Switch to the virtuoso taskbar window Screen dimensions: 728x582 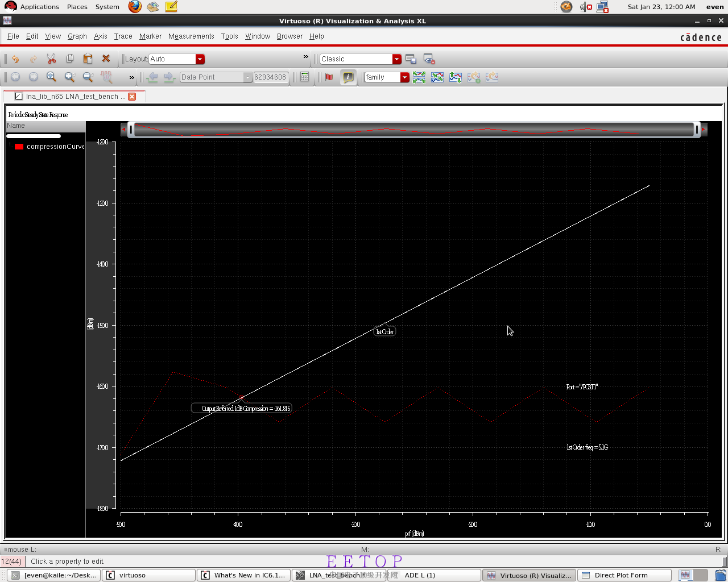click(149, 575)
